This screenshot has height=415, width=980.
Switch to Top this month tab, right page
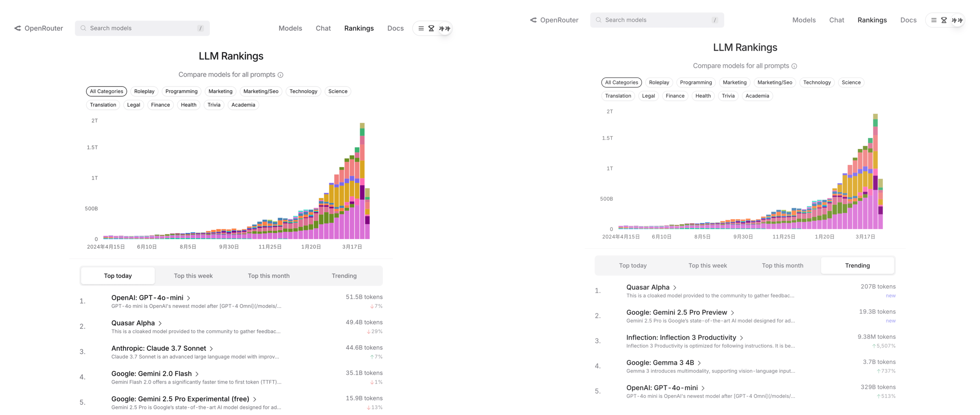[x=783, y=266]
